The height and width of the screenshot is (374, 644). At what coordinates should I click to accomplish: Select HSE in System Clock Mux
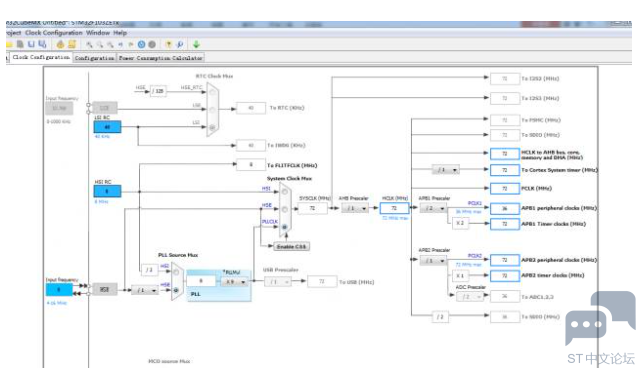pyautogui.click(x=285, y=209)
